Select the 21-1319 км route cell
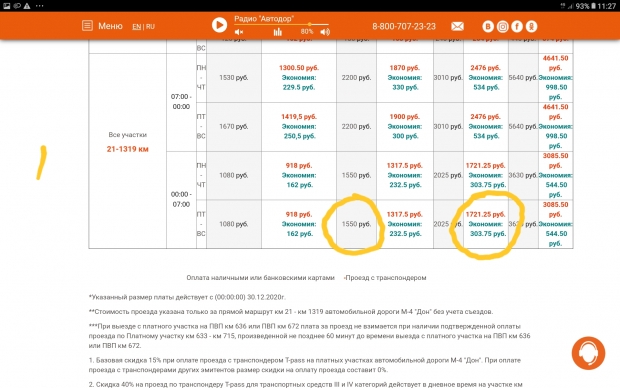The image size is (620, 388). (x=127, y=149)
